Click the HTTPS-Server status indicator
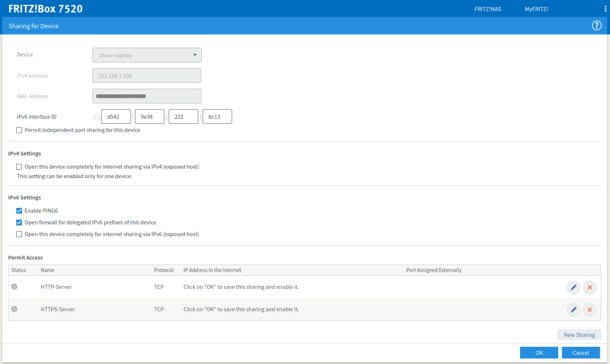The image size is (610, 364). [x=14, y=309]
